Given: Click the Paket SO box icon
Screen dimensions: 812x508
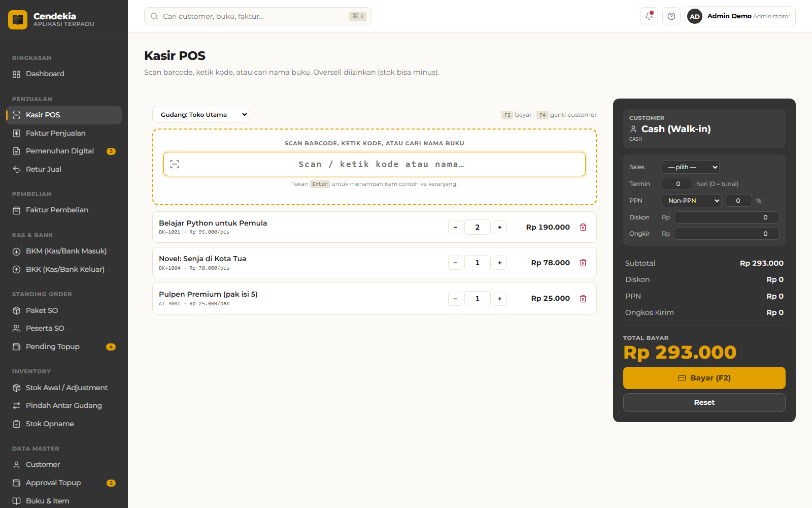Looking at the screenshot, I should click(16, 310).
